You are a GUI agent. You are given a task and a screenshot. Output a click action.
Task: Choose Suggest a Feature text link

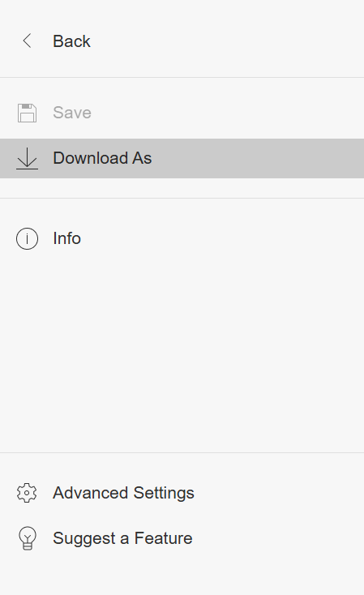pos(122,538)
